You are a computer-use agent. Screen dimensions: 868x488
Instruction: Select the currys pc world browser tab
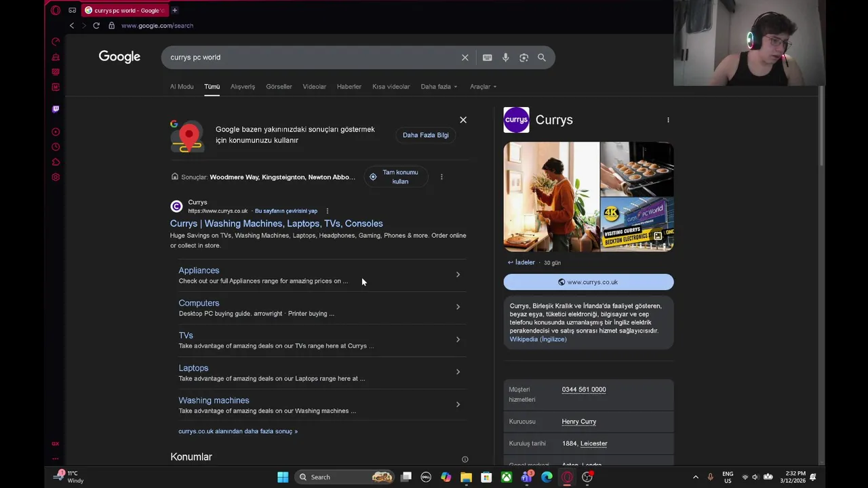click(124, 10)
